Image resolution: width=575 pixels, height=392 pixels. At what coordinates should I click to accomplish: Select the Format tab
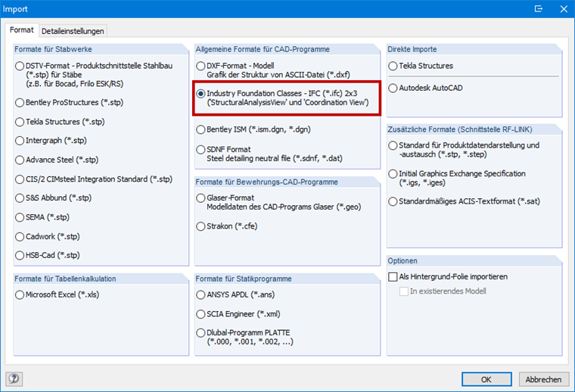21,30
